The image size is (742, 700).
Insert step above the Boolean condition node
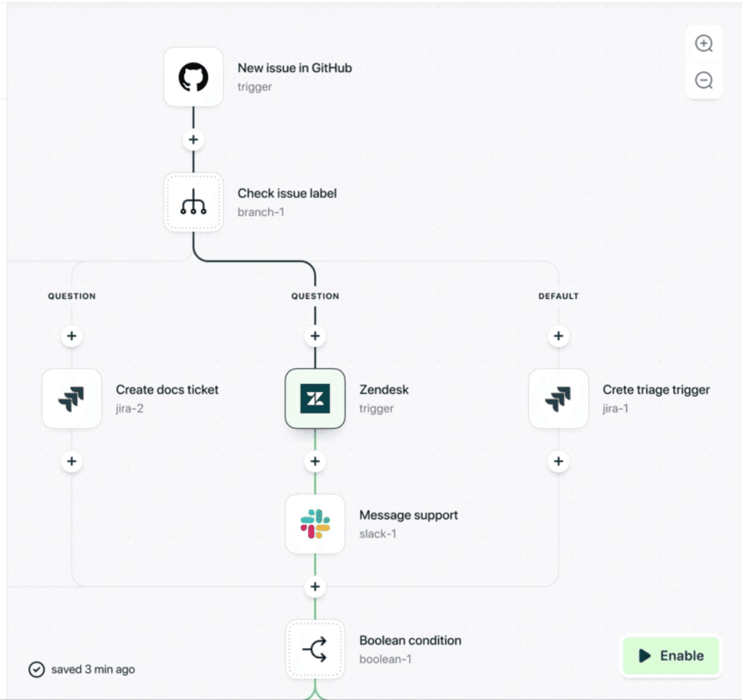[x=315, y=587]
